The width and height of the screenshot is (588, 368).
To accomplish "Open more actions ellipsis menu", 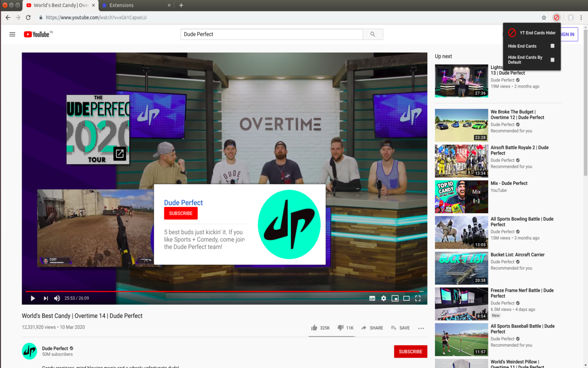I will coord(421,328).
